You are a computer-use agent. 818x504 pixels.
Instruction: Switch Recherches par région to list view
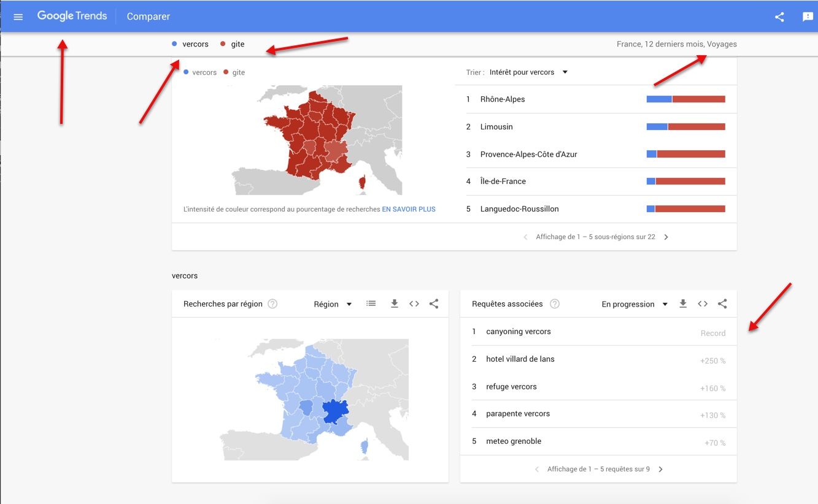pyautogui.click(x=371, y=304)
